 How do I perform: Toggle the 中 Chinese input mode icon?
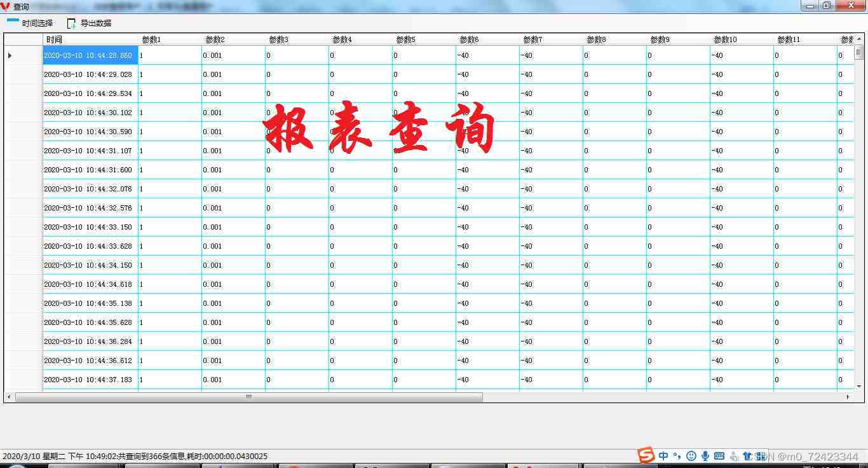click(x=663, y=456)
